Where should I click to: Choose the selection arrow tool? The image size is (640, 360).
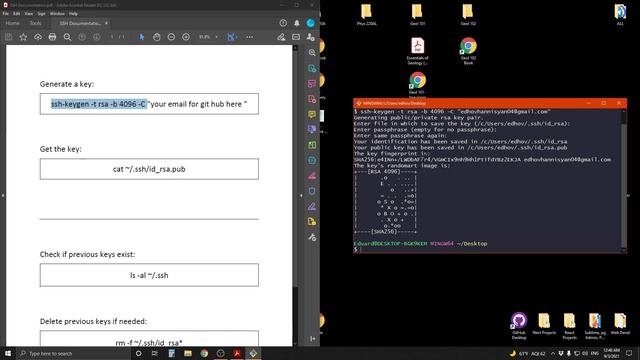pos(142,37)
